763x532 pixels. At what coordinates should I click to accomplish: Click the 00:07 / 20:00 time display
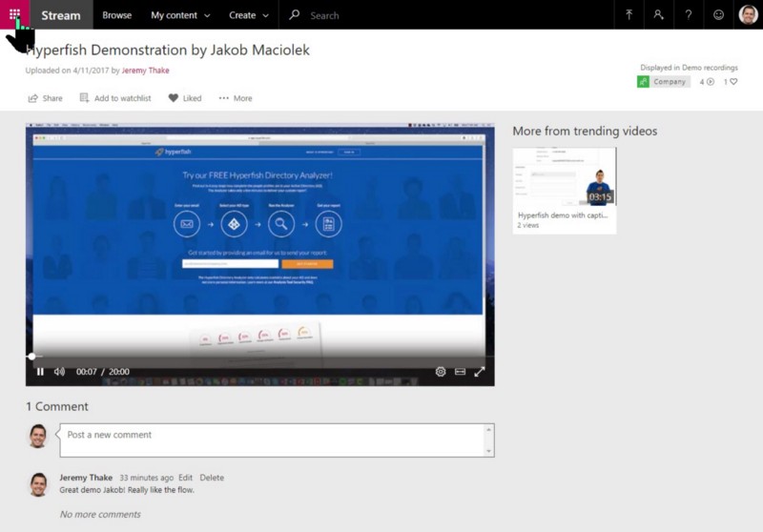(103, 372)
